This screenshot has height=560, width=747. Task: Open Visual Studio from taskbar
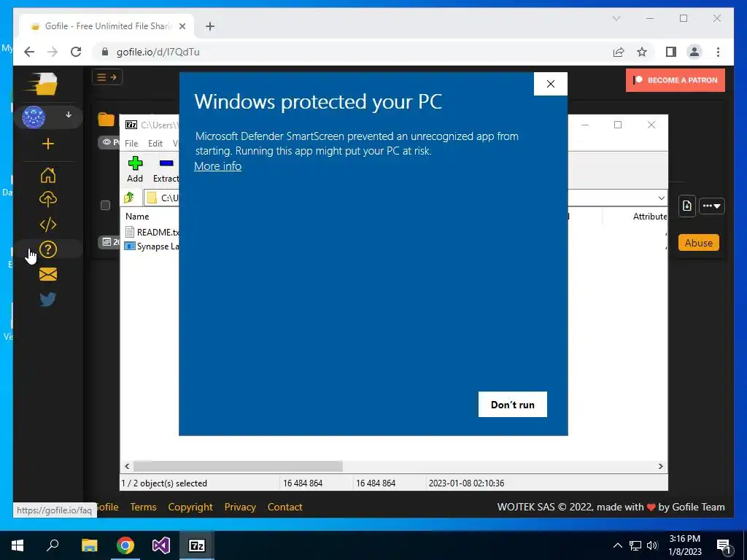click(161, 545)
